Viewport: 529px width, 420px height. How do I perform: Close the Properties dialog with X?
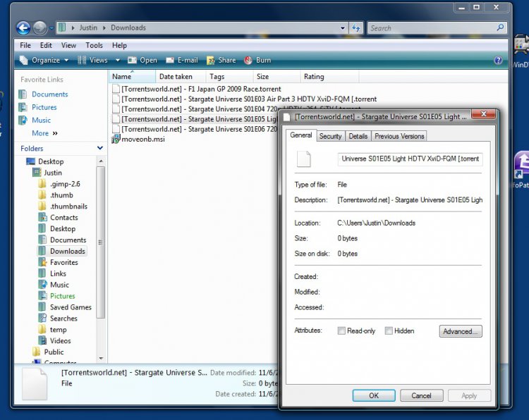(x=483, y=114)
